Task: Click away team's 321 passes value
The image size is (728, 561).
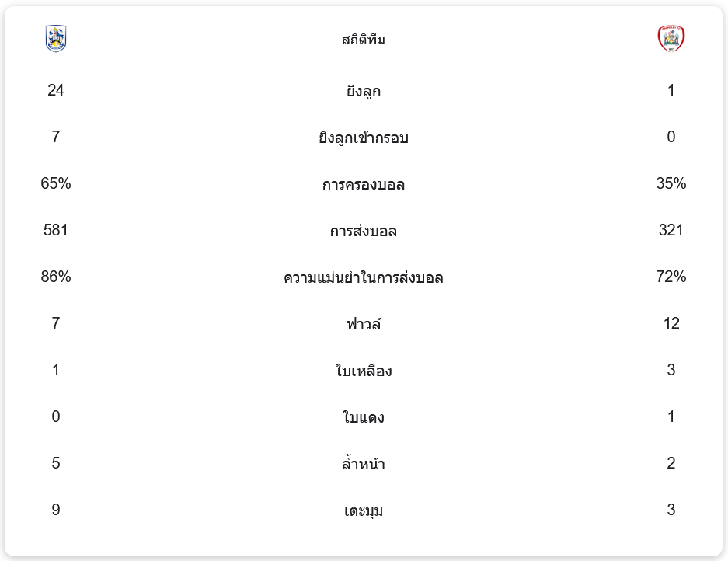Action: 671,230
